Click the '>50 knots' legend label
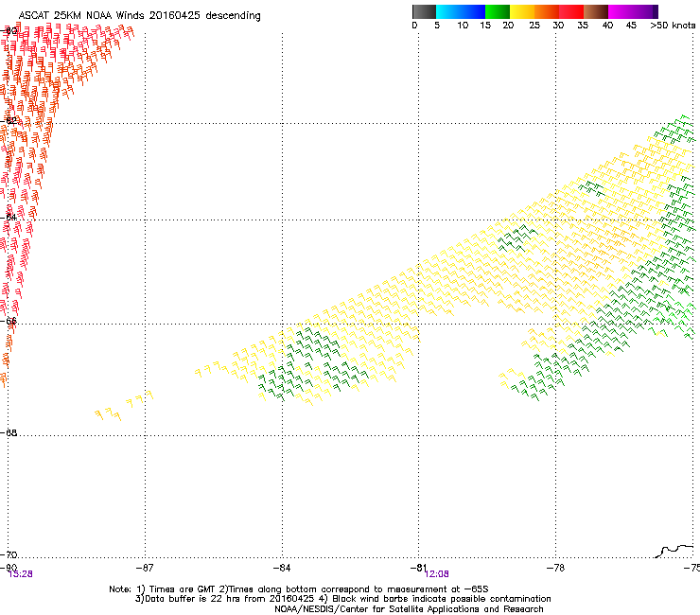This screenshot has width=700, height=615. (673, 26)
